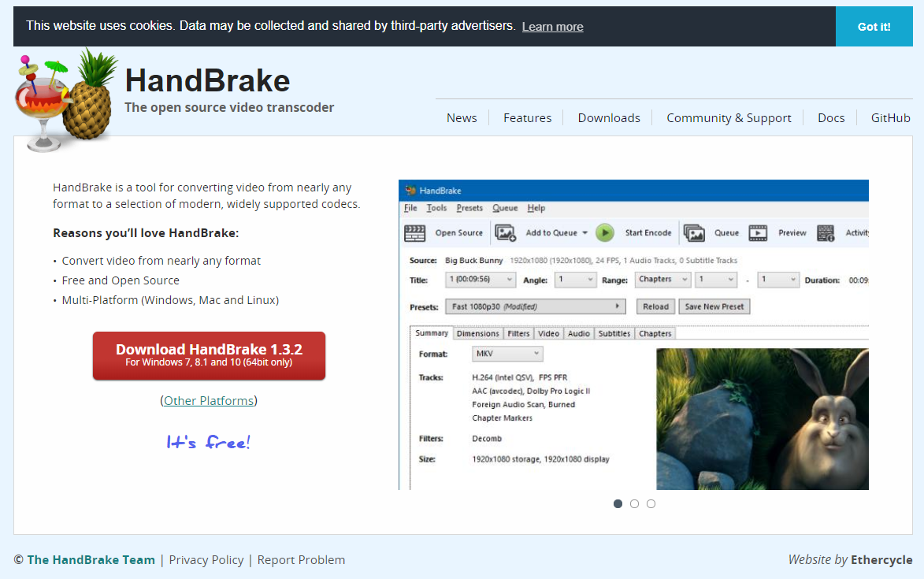Open the Queue menu in screenshot

pyautogui.click(x=505, y=208)
